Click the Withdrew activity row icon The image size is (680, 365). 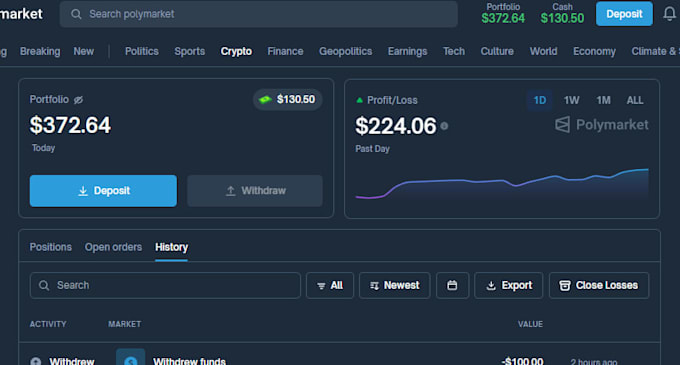(36, 361)
